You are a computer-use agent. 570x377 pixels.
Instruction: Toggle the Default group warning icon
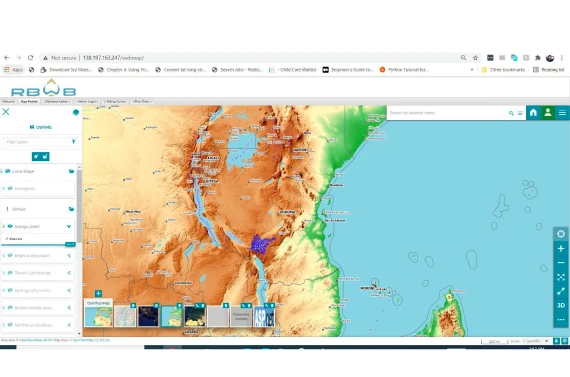(7, 209)
